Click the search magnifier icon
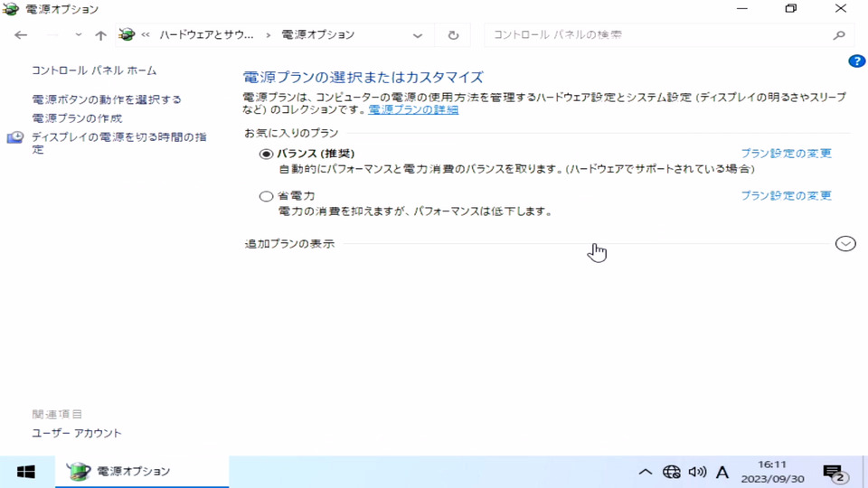The height and width of the screenshot is (488, 868). tap(839, 35)
